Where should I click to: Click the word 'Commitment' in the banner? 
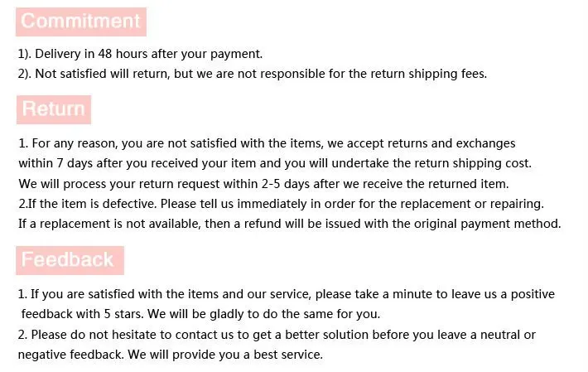click(80, 21)
